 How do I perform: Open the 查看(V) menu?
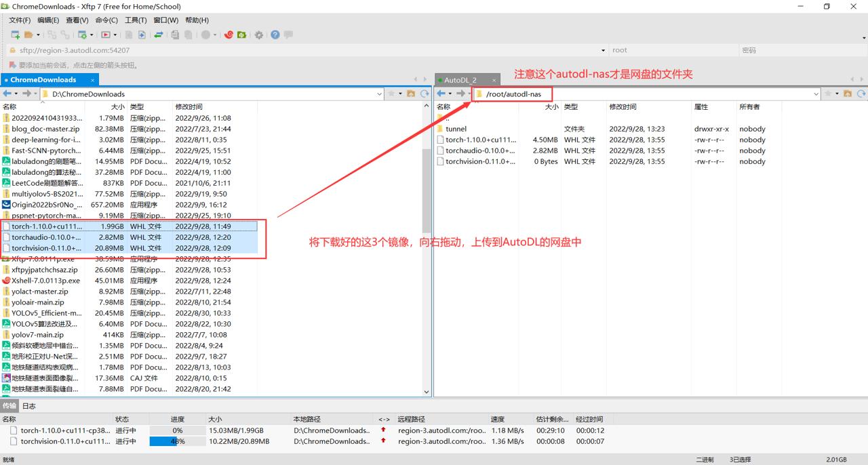click(x=77, y=20)
